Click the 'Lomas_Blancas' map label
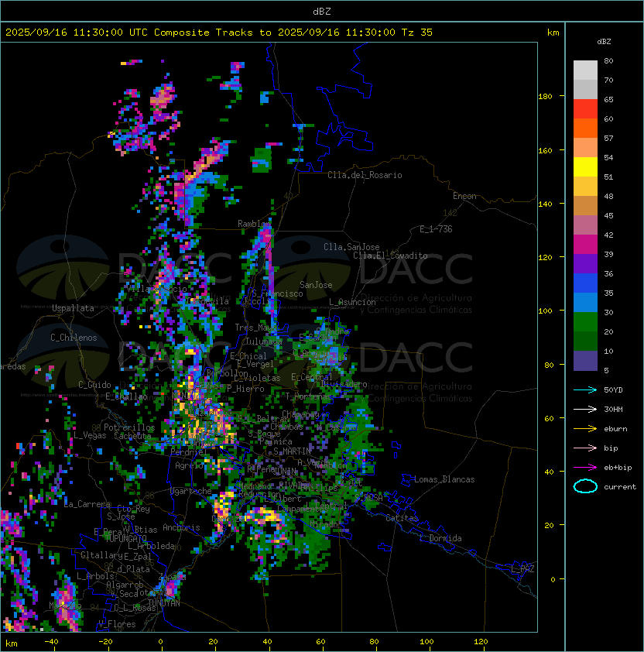Screen dimensions: 644x652 444,479
